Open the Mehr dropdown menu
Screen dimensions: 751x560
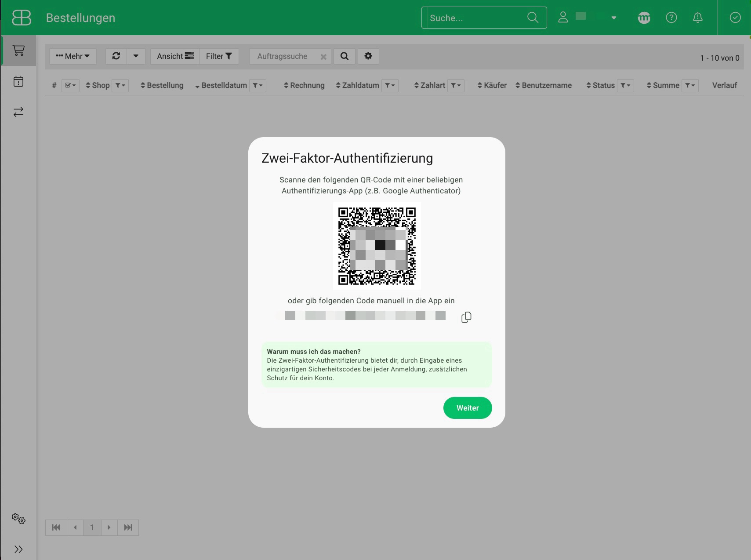coord(73,56)
